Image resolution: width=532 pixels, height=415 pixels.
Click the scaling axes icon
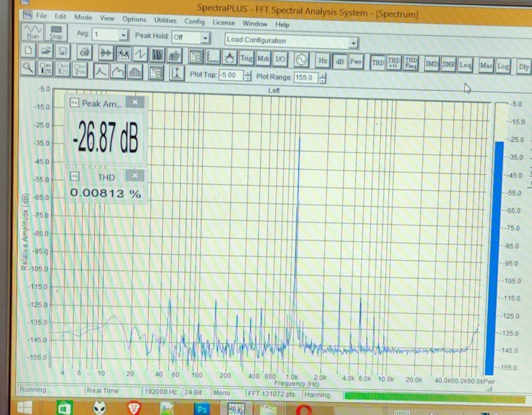[x=213, y=57]
